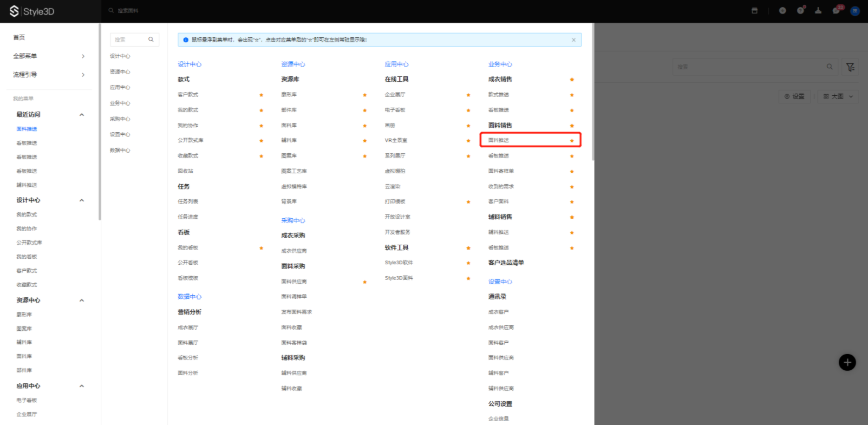
Task: Toggle the star next to 面料推送
Action: (572, 141)
